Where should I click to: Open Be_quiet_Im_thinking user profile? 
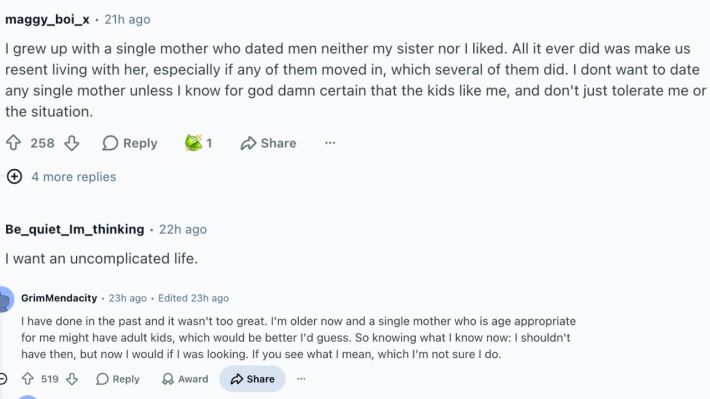(x=75, y=229)
